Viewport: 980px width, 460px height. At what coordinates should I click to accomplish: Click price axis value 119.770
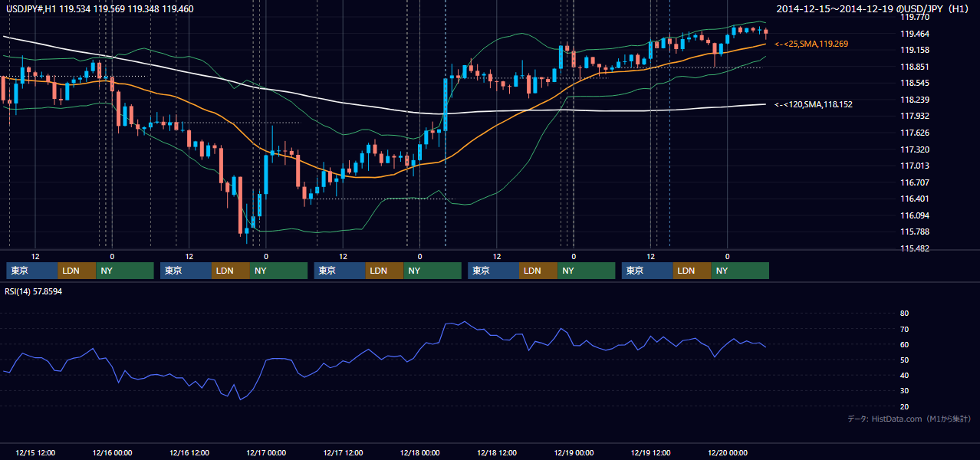click(915, 17)
